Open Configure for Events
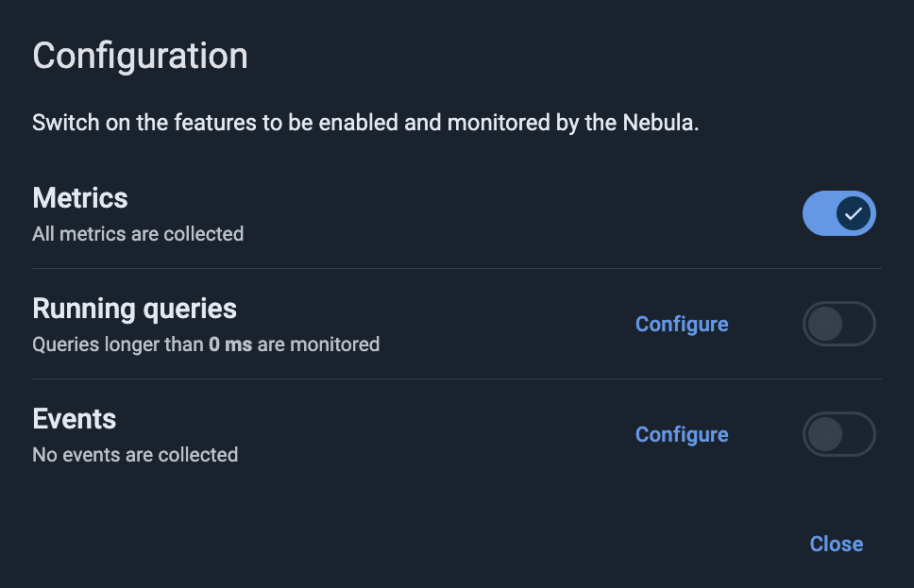 click(682, 434)
